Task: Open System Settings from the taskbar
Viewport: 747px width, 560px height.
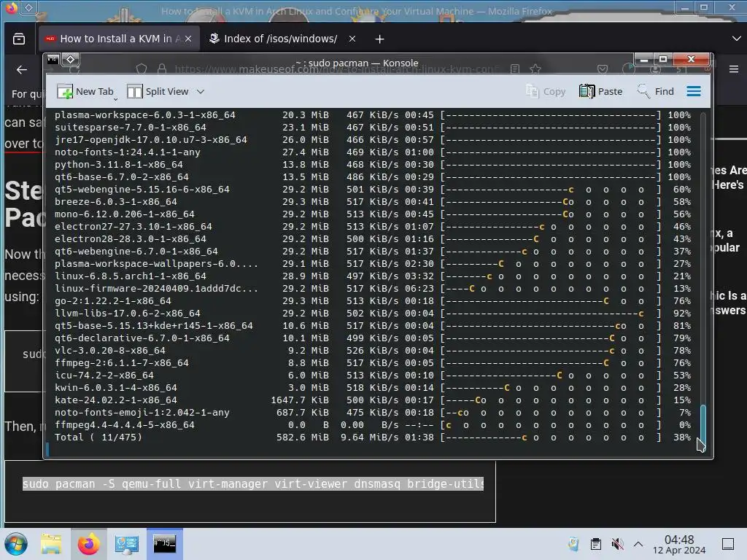Action: click(126, 544)
